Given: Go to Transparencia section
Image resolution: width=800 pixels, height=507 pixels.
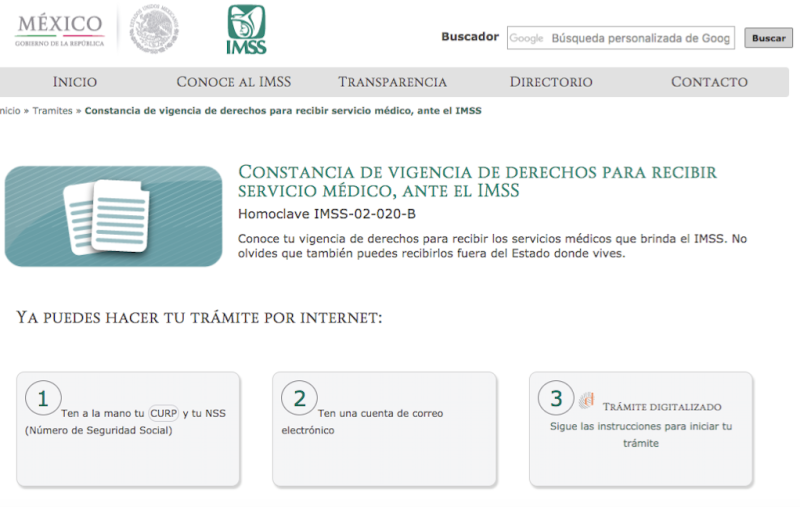Looking at the screenshot, I should pyautogui.click(x=392, y=82).
